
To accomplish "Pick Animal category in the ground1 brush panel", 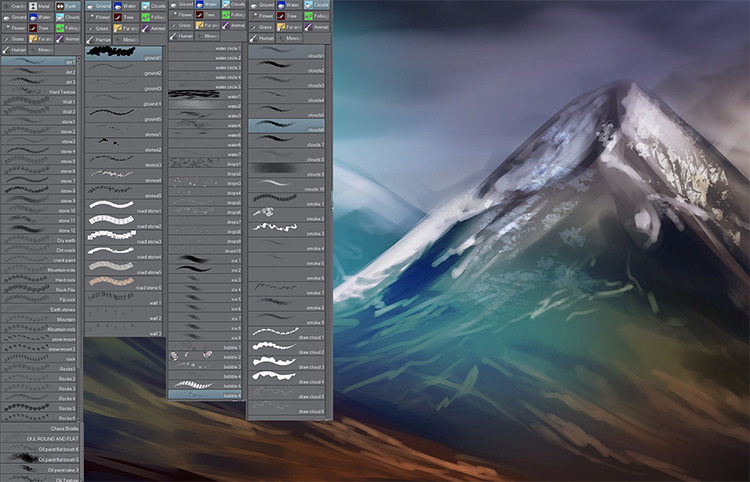I will [x=153, y=28].
